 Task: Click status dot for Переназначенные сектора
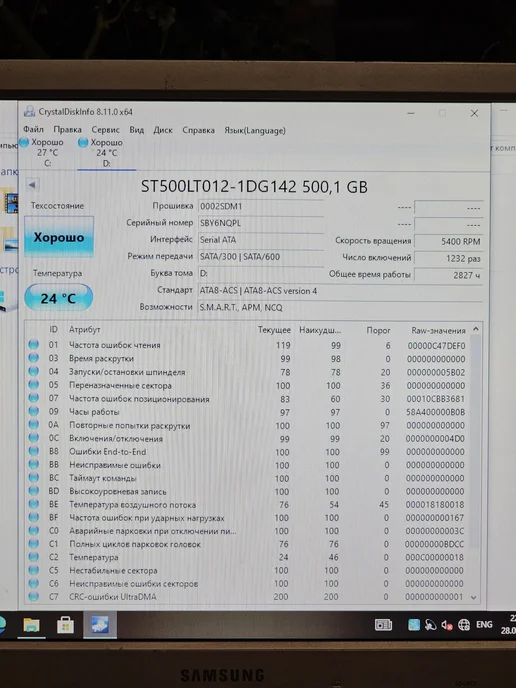[x=33, y=384]
